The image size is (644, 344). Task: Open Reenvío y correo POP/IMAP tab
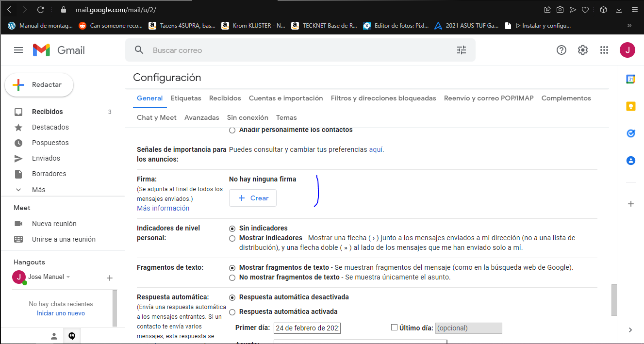[x=489, y=98]
